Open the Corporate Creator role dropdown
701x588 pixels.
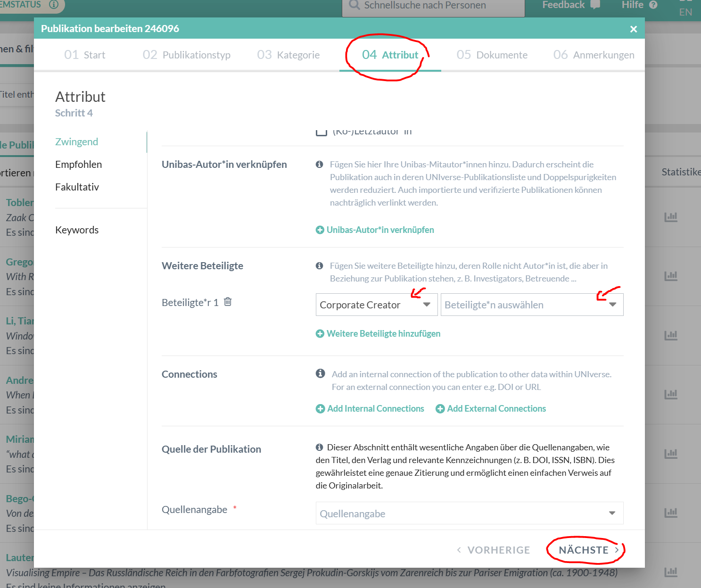point(376,305)
